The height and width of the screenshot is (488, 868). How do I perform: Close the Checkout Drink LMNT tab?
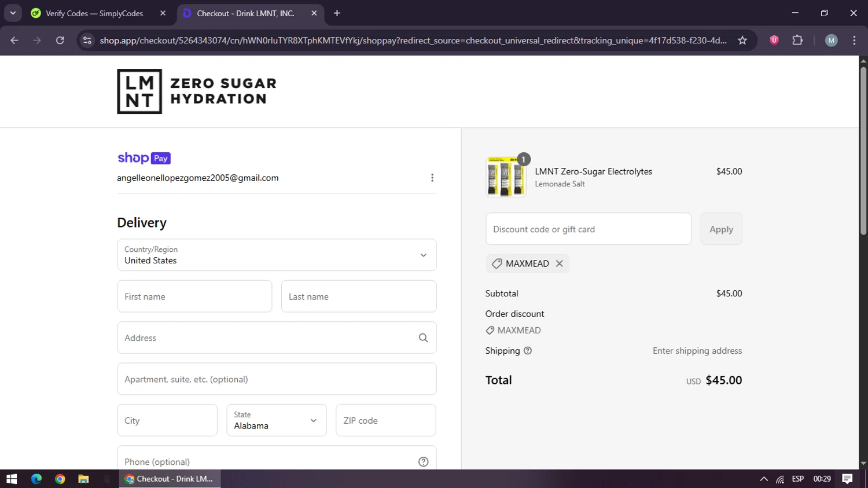click(x=314, y=13)
